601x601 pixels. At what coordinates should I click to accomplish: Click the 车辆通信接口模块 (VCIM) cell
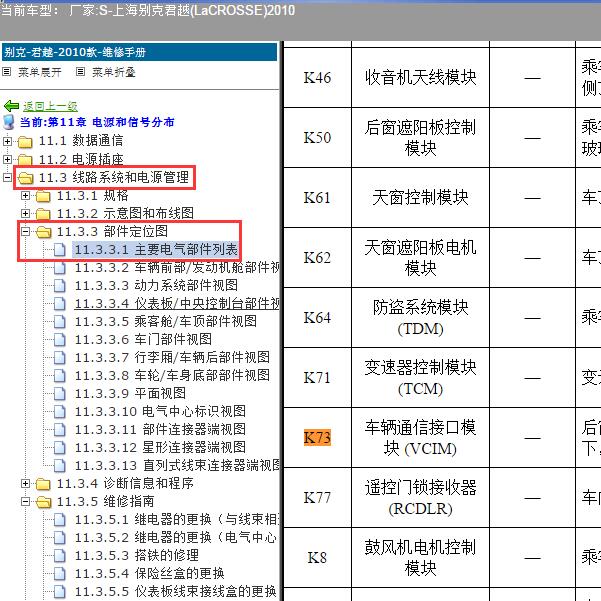pos(420,438)
